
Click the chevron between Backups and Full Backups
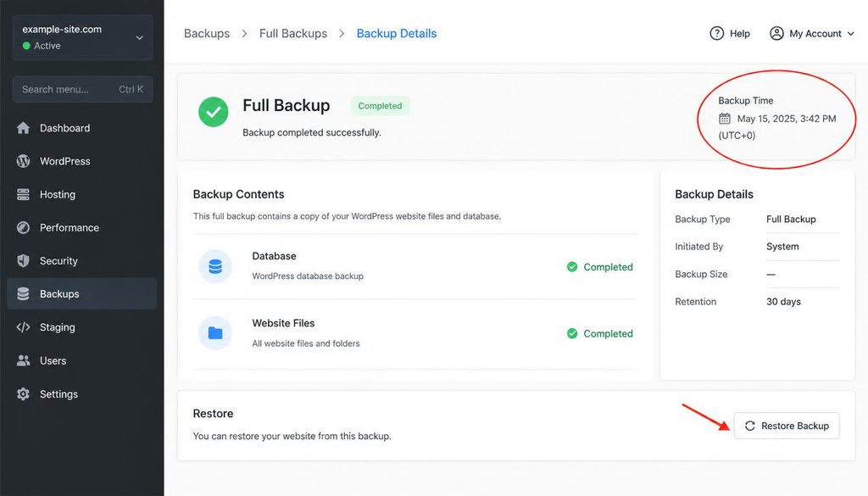244,34
